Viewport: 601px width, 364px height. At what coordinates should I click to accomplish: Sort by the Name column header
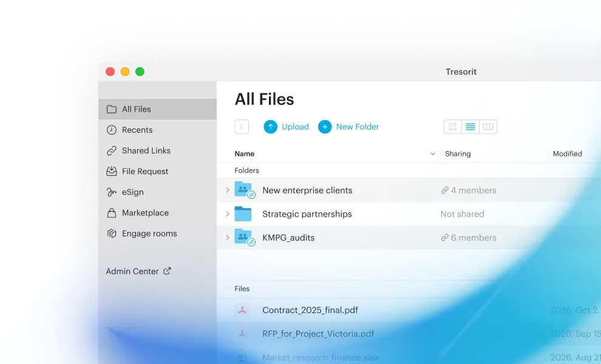click(x=245, y=153)
